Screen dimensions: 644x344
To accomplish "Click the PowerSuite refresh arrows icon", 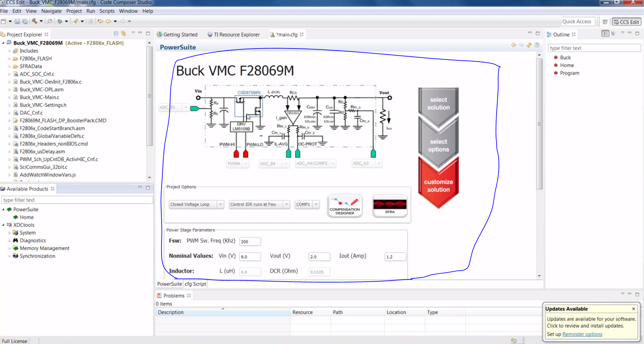I will click(529, 45).
